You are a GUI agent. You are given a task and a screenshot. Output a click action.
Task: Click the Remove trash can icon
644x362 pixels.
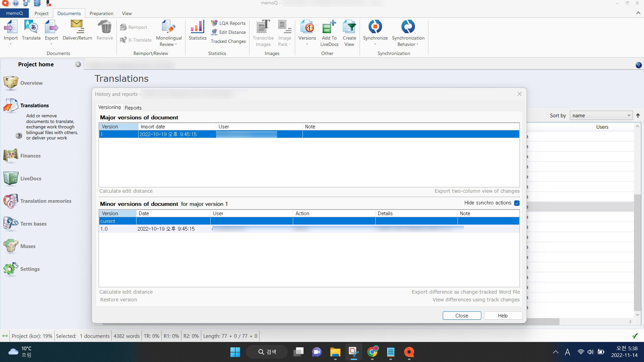(x=105, y=27)
